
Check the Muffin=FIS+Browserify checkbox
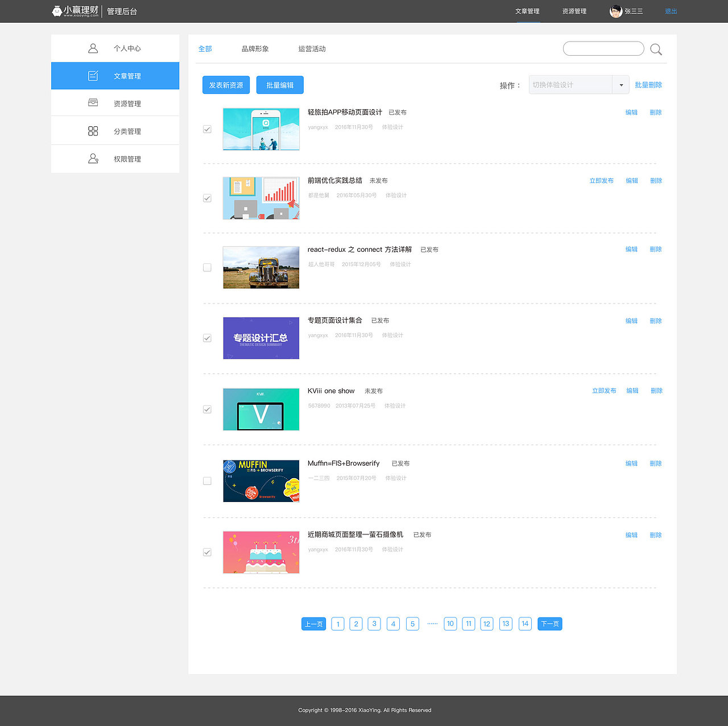pos(207,481)
